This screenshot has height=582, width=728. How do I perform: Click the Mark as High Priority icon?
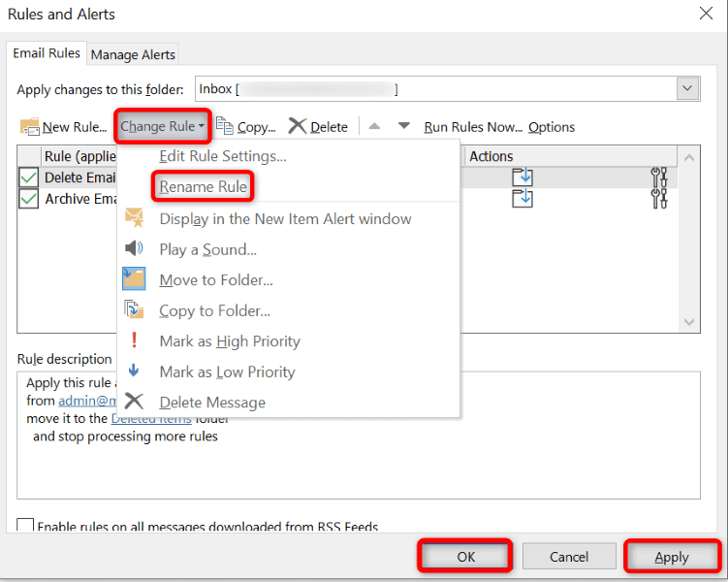click(x=135, y=341)
